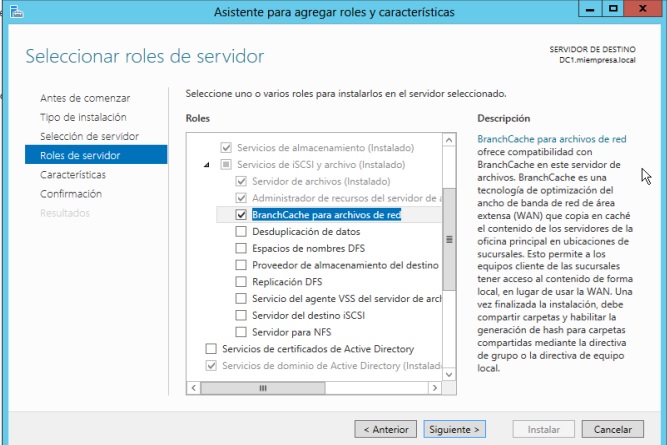Enable the Desduplicación de datos checkbox

point(241,231)
